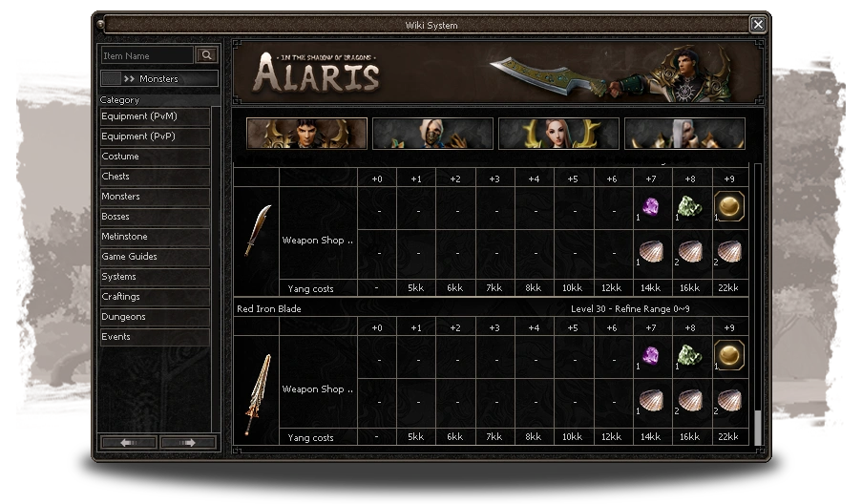The height and width of the screenshot is (504, 862).
Task: Open the Bosses category
Action: [155, 217]
